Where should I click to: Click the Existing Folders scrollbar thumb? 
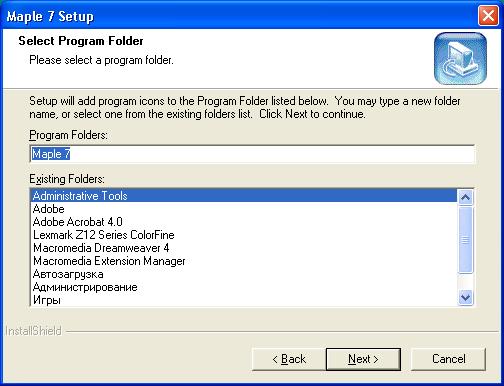tap(465, 239)
